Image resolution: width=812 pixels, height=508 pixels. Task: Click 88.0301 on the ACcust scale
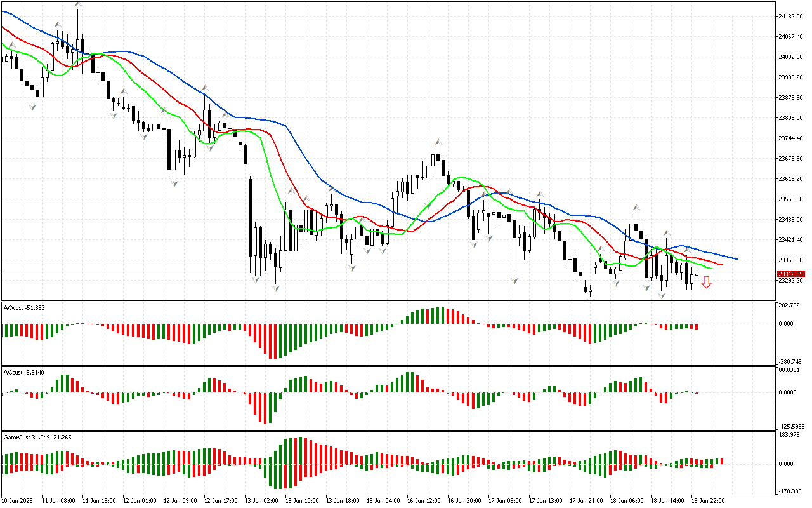[790, 370]
